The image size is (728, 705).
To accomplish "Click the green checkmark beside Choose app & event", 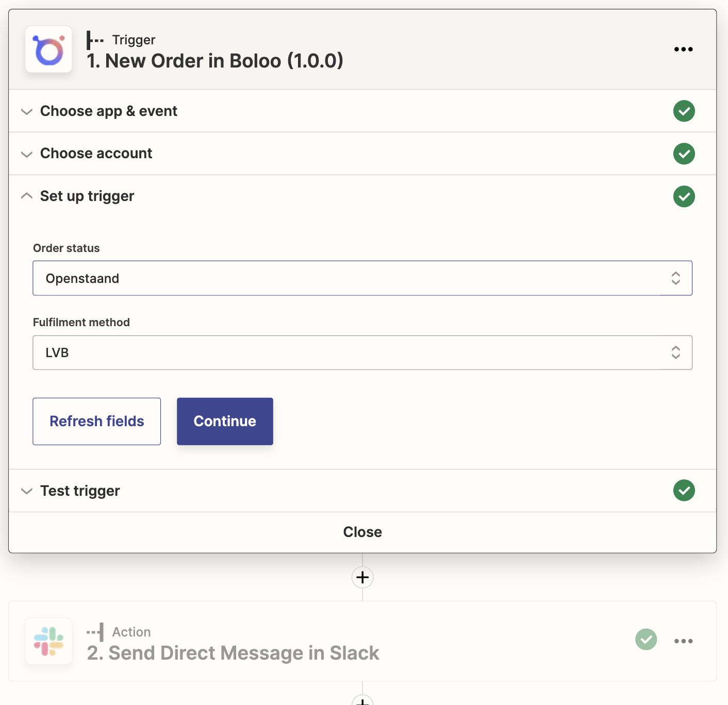I will (684, 111).
